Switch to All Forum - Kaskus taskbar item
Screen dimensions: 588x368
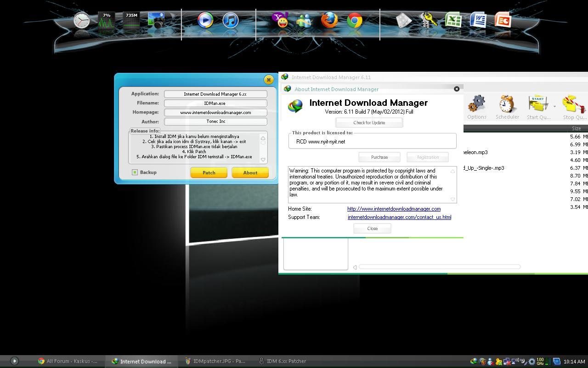tap(68, 361)
